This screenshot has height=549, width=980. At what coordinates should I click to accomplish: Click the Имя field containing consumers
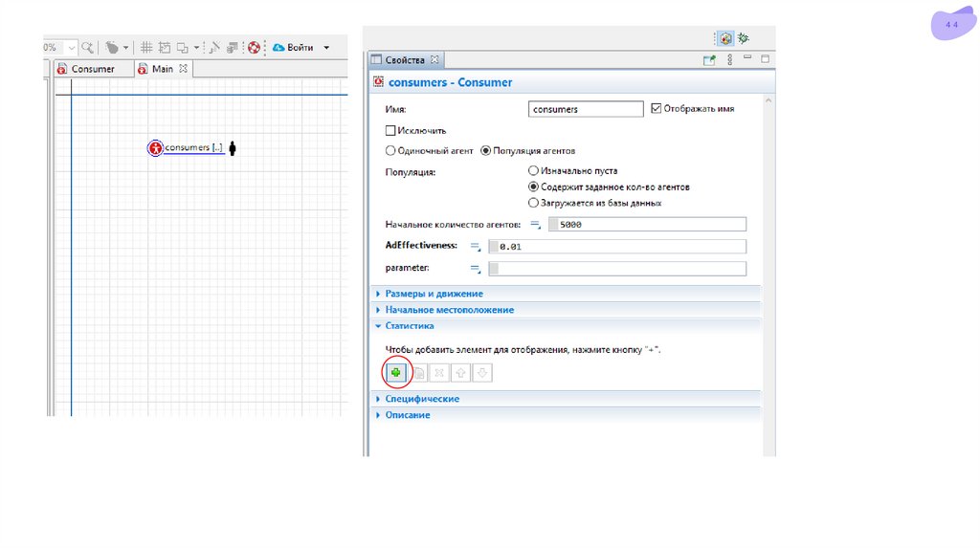586,109
